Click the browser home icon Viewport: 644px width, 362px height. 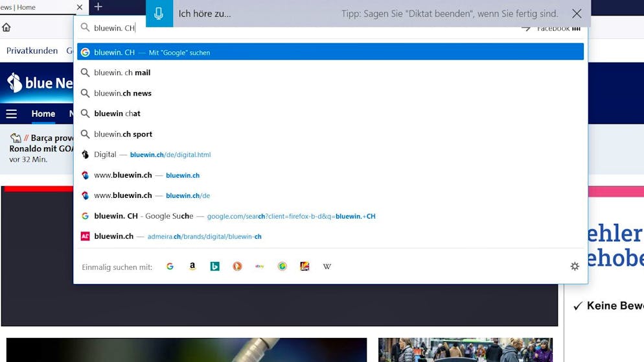pos(6,27)
